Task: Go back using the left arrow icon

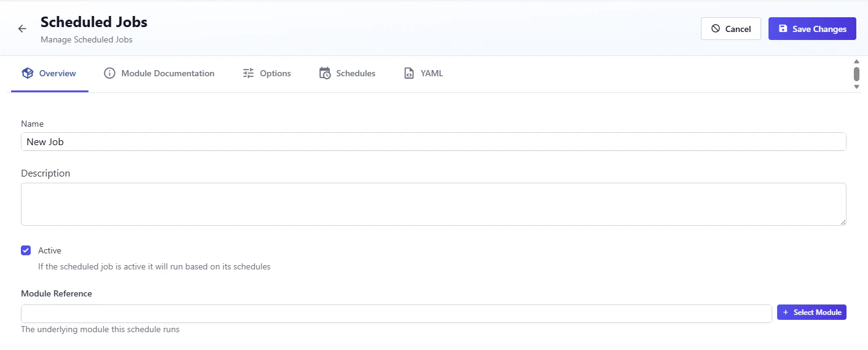Action: [22, 29]
